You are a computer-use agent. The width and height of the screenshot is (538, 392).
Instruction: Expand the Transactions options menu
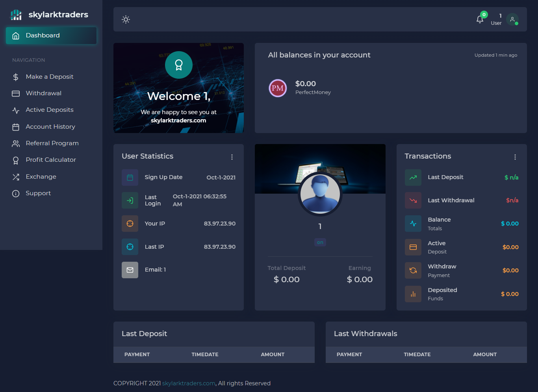[515, 157]
